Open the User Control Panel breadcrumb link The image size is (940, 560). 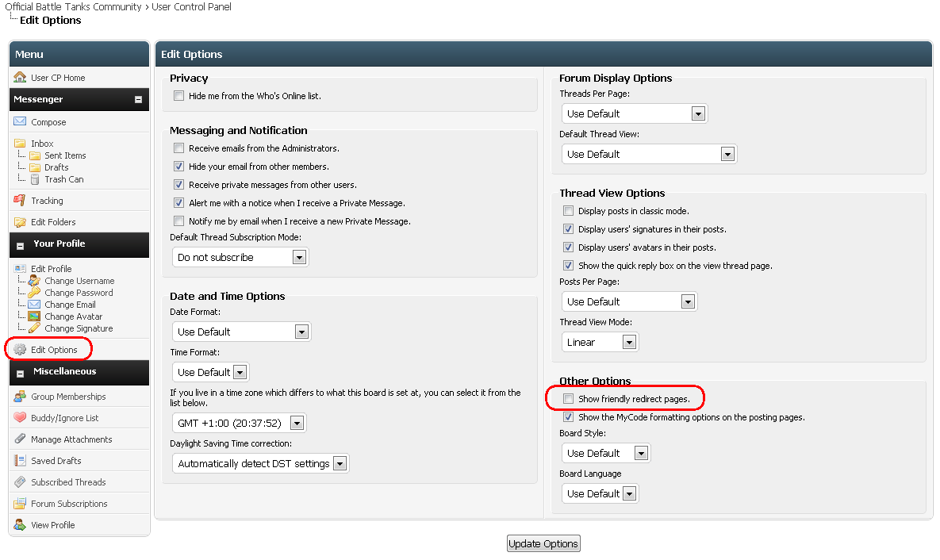click(x=191, y=7)
